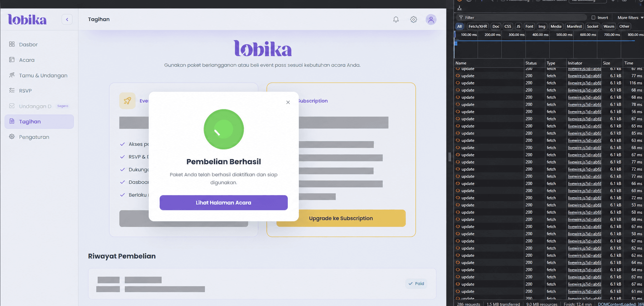Click the Pembelian Berhasil title
The height and width of the screenshot is (306, 644).
click(x=224, y=161)
